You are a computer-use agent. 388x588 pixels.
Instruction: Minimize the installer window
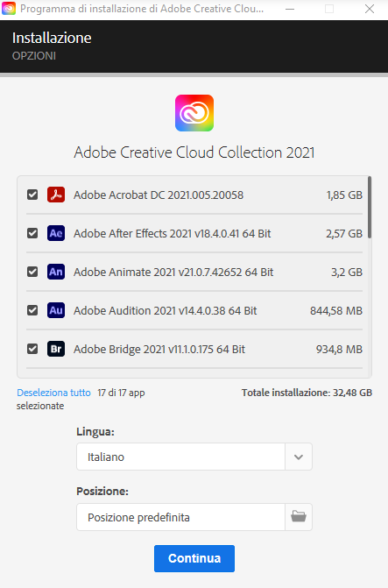(x=290, y=9)
